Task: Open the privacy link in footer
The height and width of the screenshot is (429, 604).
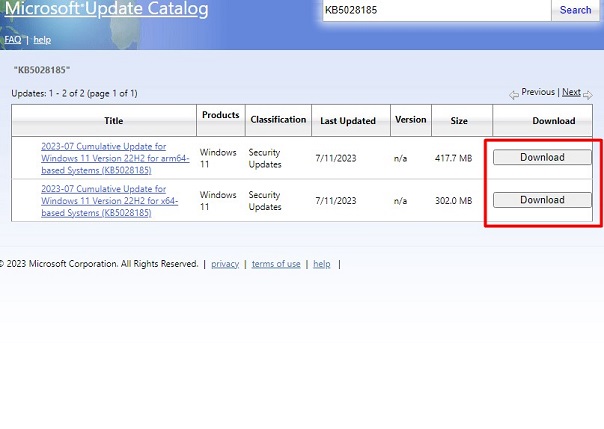Action: pos(225,264)
